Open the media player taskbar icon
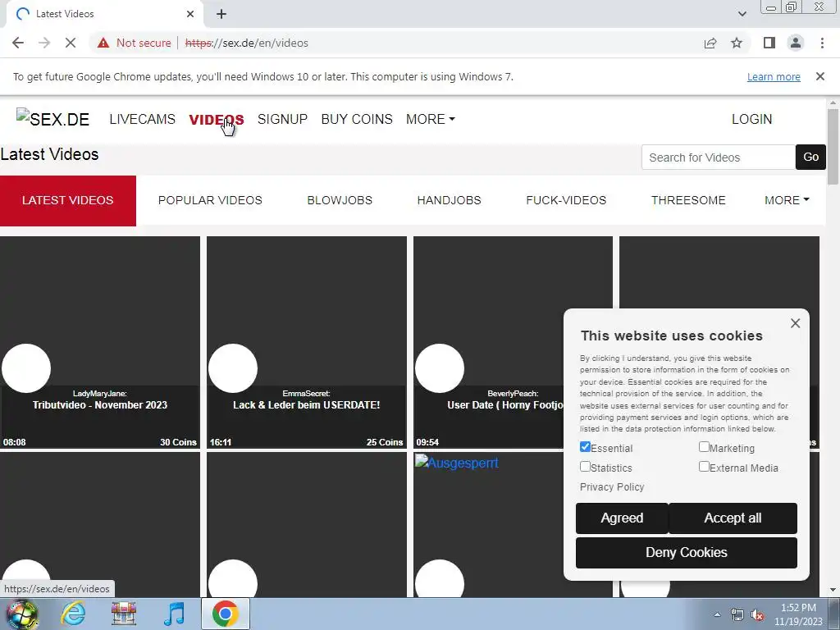840x630 pixels. [x=174, y=614]
